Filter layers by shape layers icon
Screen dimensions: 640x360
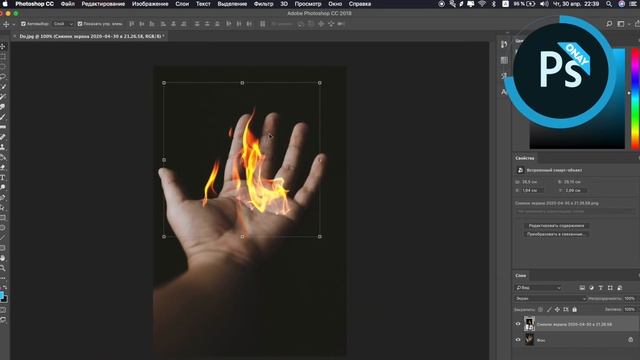point(610,288)
